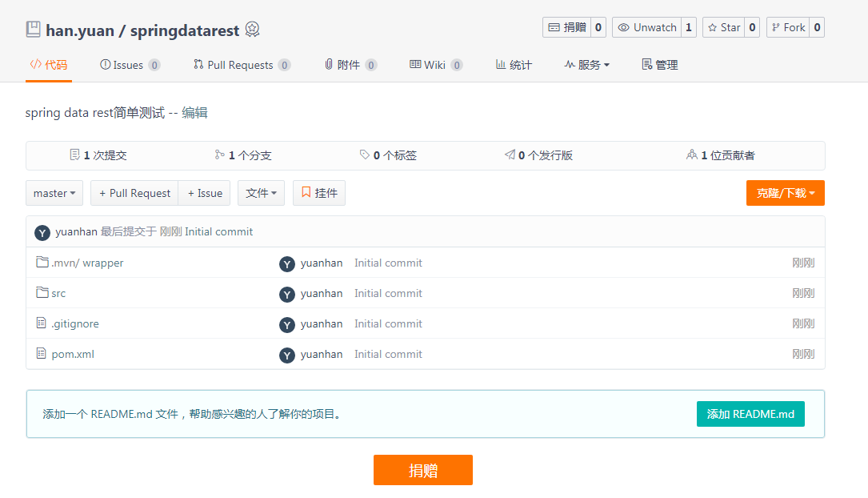Click the Pull Requests count badge
The width and height of the screenshot is (868, 498).
click(285, 66)
